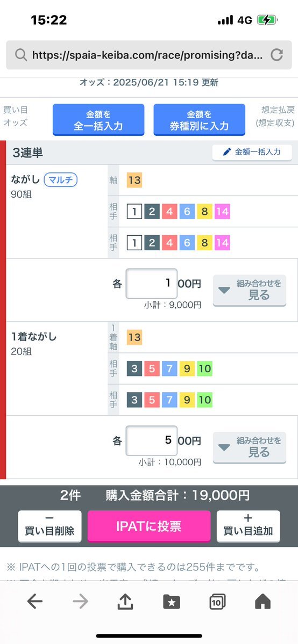298x644 pixels.
Task: Tap the 金額を券種別に入力 button
Action: click(x=199, y=120)
